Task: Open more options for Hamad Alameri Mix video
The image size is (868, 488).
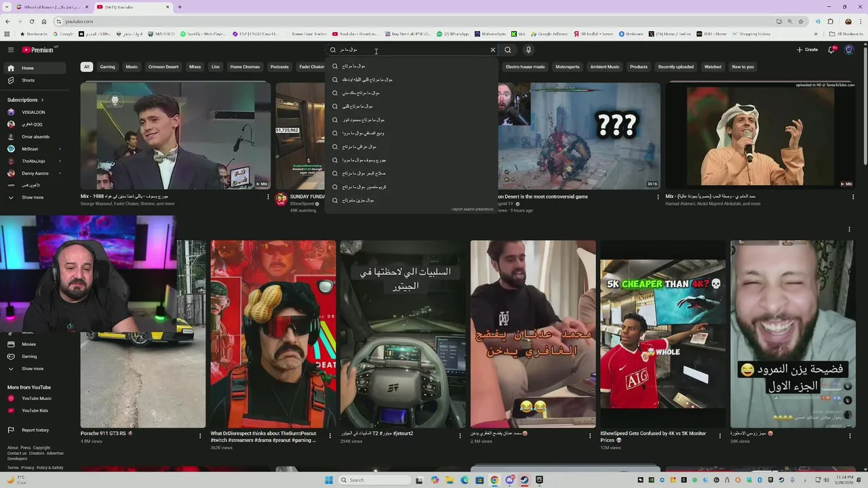Action: click(853, 197)
